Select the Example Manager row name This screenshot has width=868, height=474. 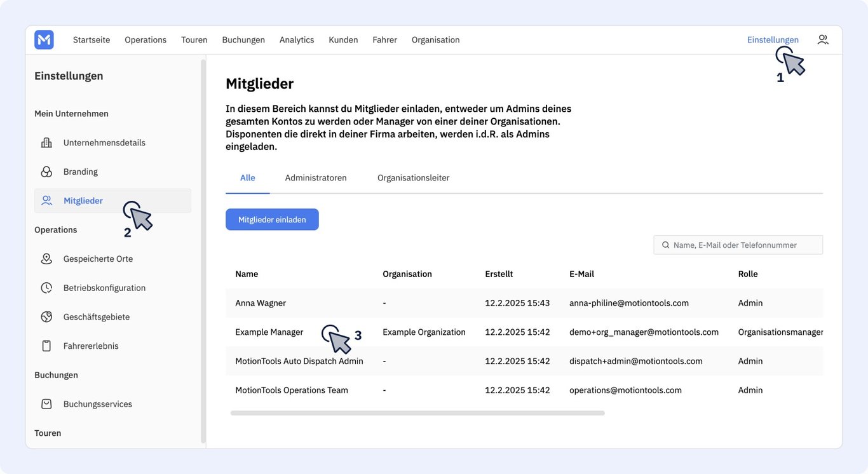(269, 332)
